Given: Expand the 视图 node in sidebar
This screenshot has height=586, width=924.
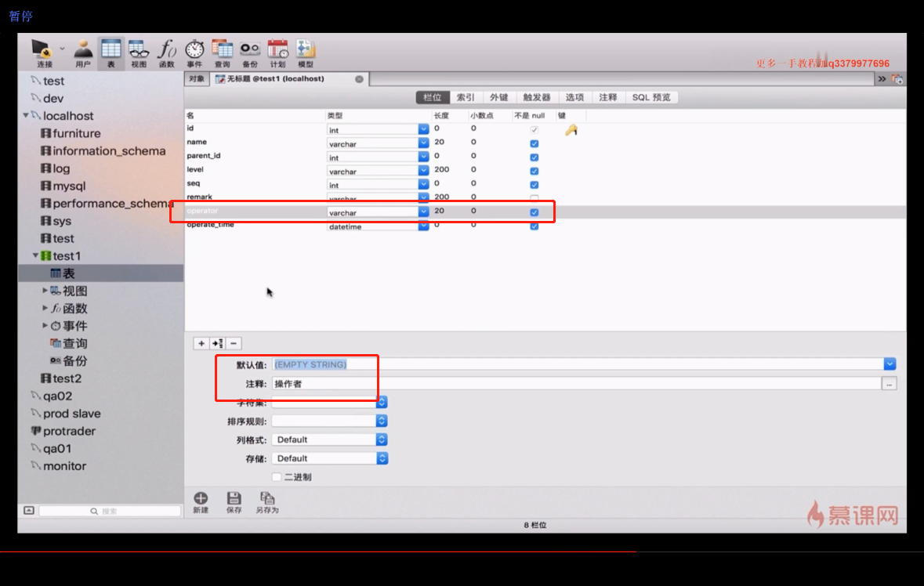Looking at the screenshot, I should (x=45, y=291).
